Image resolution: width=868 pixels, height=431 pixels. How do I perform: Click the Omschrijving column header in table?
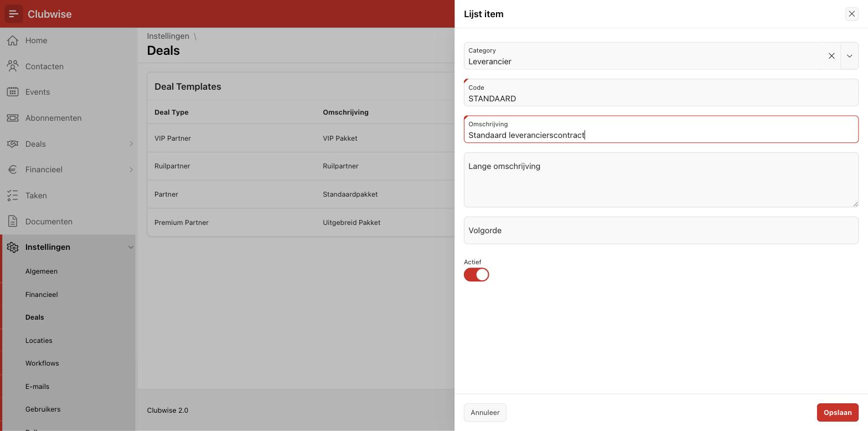point(346,112)
